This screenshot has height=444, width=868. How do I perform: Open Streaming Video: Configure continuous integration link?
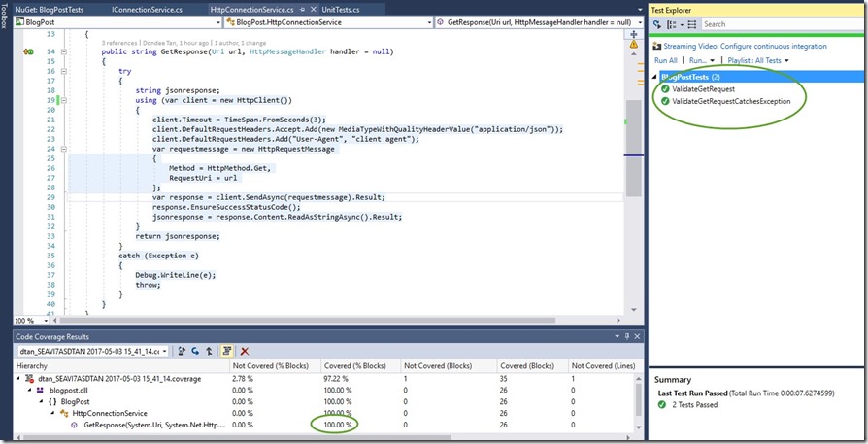click(746, 46)
